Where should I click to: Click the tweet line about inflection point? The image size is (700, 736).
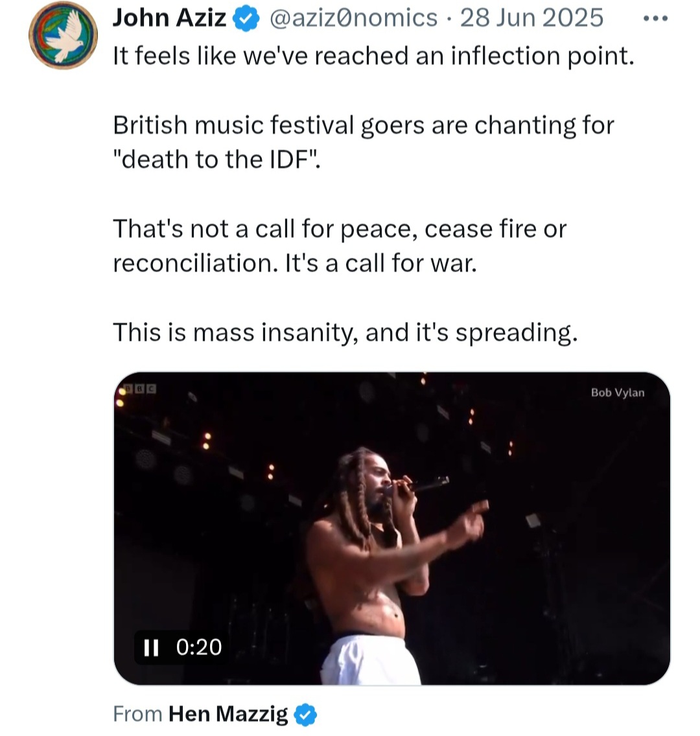[x=374, y=56]
